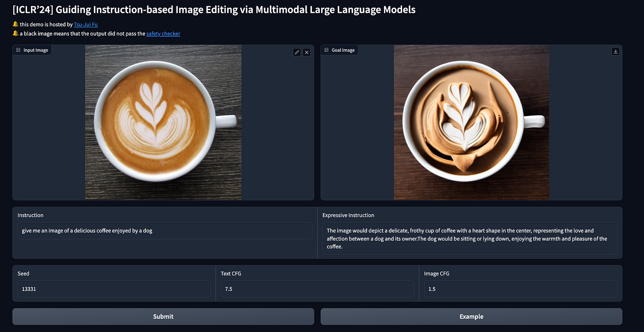The image size is (644, 332).
Task: Click the generated goal coffee image
Action: click(471, 122)
